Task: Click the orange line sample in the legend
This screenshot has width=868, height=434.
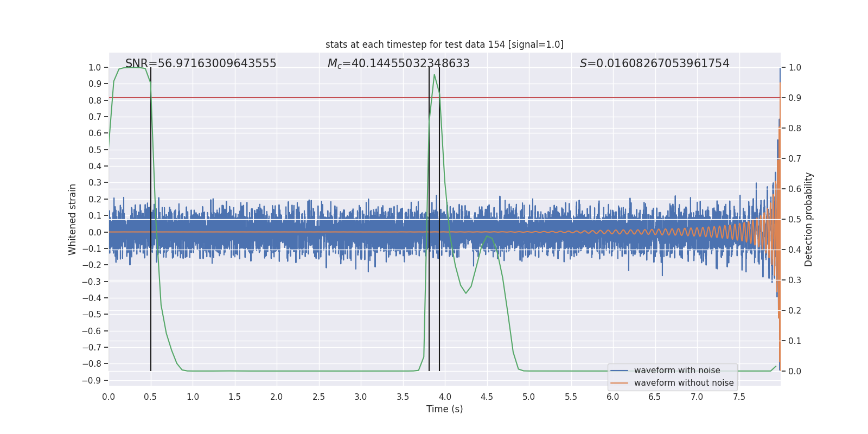Action: (620, 383)
